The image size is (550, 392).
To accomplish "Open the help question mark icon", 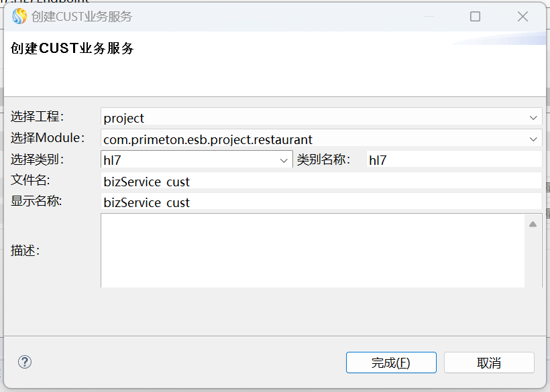I will (x=25, y=363).
